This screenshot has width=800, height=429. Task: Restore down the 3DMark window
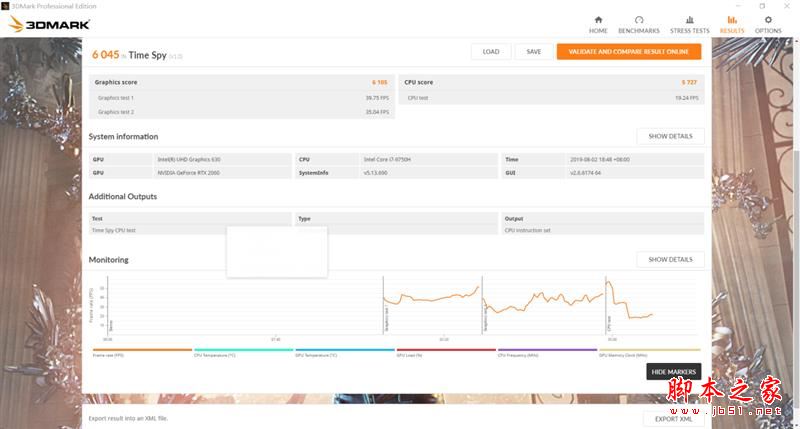tap(762, 6)
